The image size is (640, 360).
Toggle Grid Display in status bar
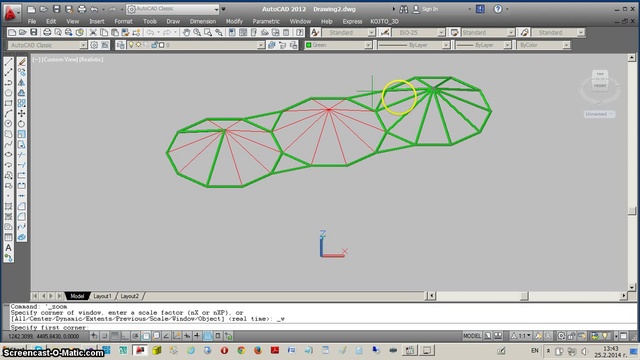click(115, 336)
